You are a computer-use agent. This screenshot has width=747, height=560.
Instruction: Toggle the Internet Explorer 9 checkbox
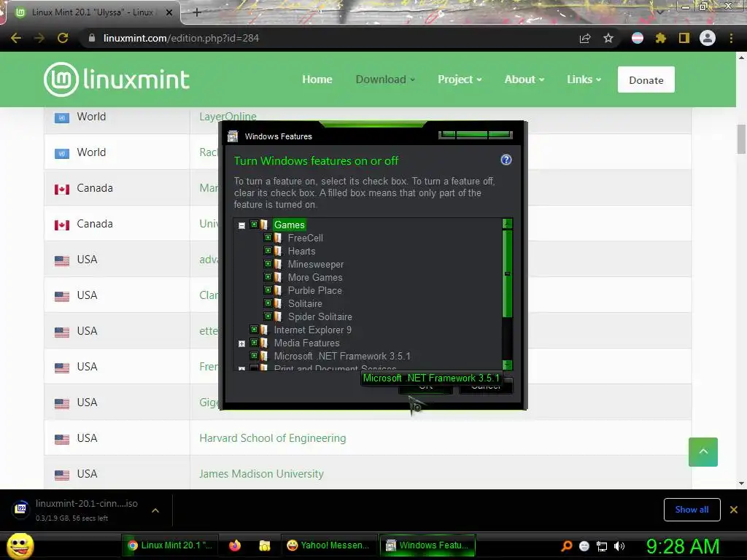point(255,329)
